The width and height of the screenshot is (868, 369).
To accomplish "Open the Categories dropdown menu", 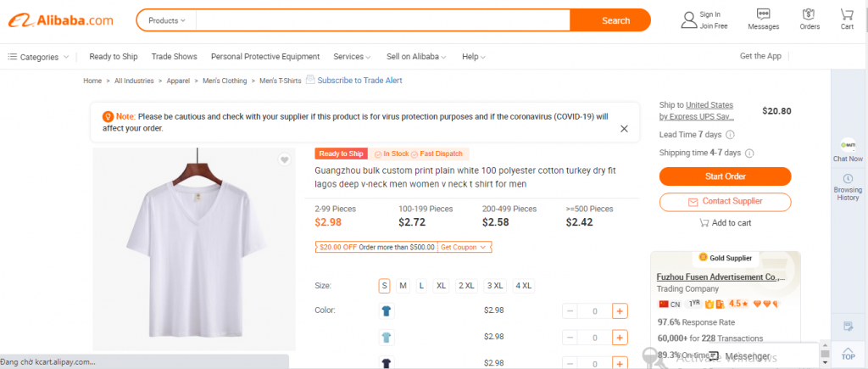I will pyautogui.click(x=38, y=57).
